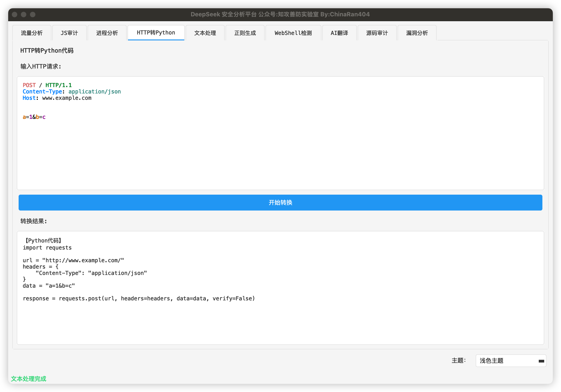The image size is (561, 392).
Task: Open the AI翻译 tab
Action: click(339, 33)
